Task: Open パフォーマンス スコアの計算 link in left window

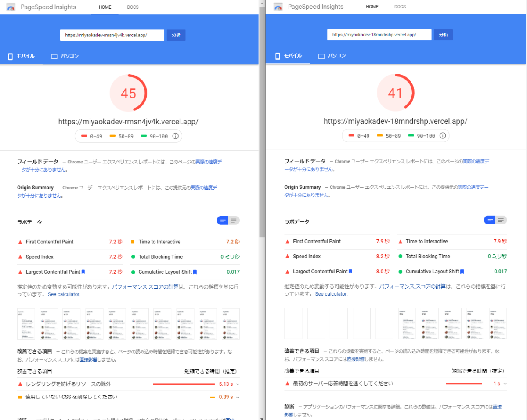Action: [145, 286]
